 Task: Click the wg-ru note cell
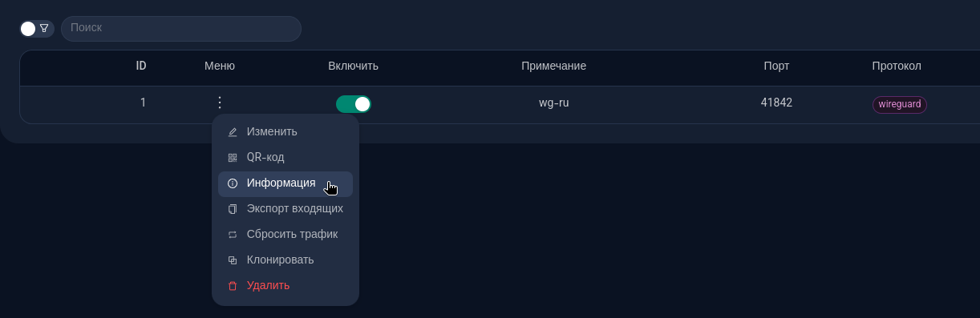(x=554, y=103)
